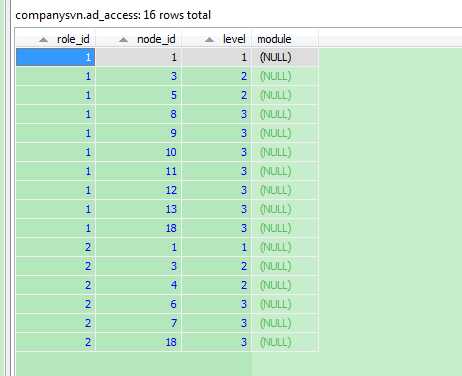Viewport: 462px width, 376px height.
Task: Select node_id cell with value 11
Action: (139, 171)
